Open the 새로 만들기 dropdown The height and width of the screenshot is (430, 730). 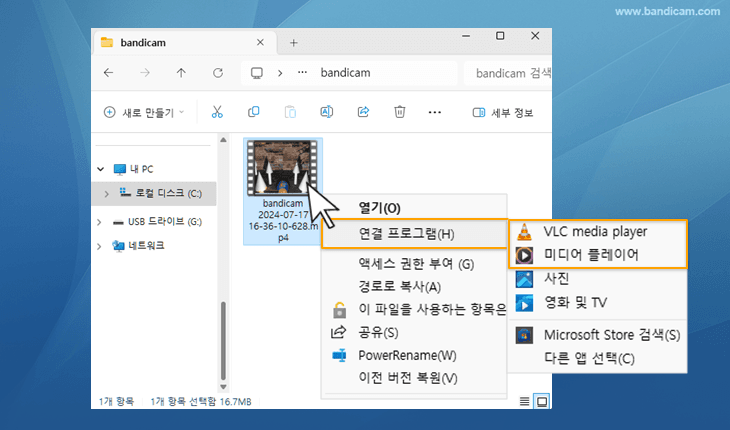144,112
